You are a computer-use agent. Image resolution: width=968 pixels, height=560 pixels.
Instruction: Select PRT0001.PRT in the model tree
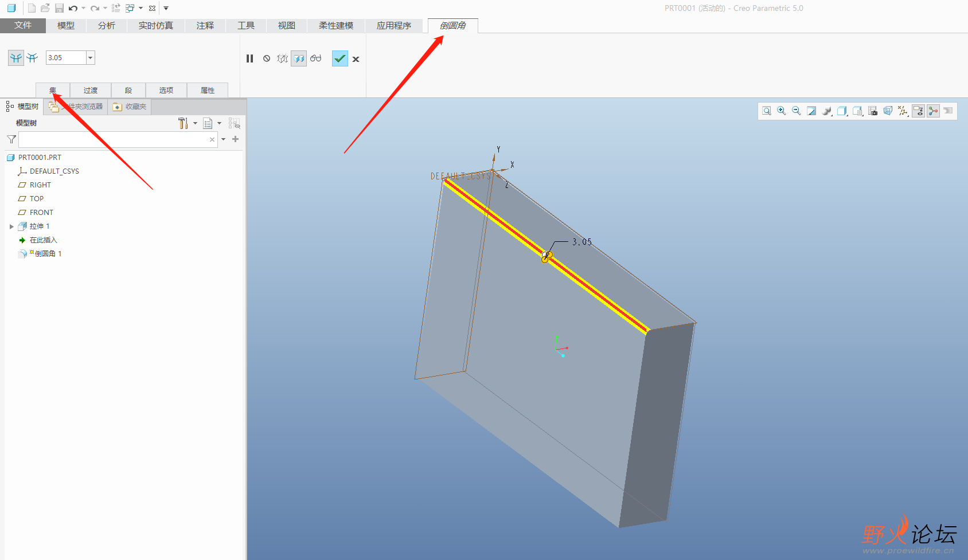(40, 158)
